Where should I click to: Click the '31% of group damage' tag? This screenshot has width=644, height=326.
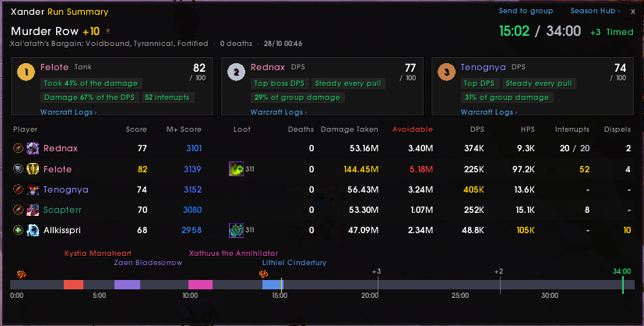point(507,97)
